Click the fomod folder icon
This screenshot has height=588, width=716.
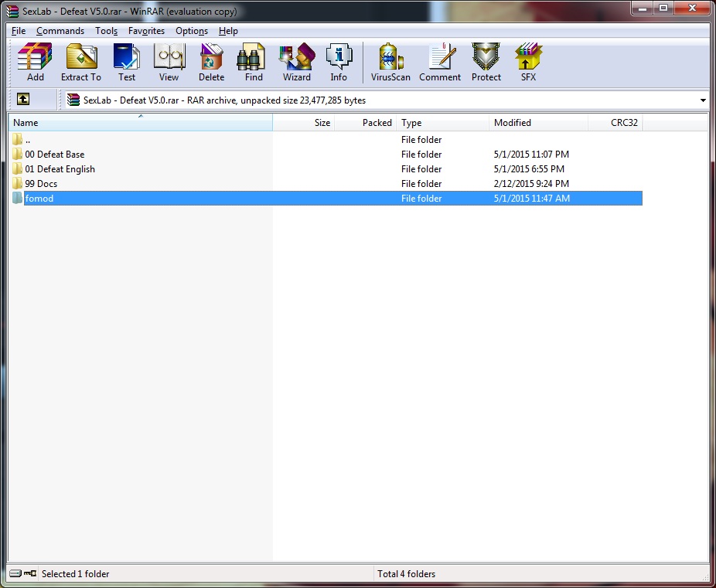click(x=17, y=198)
